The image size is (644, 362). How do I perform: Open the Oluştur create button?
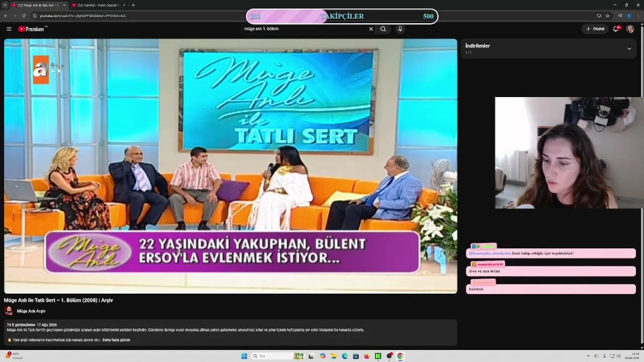click(x=595, y=29)
